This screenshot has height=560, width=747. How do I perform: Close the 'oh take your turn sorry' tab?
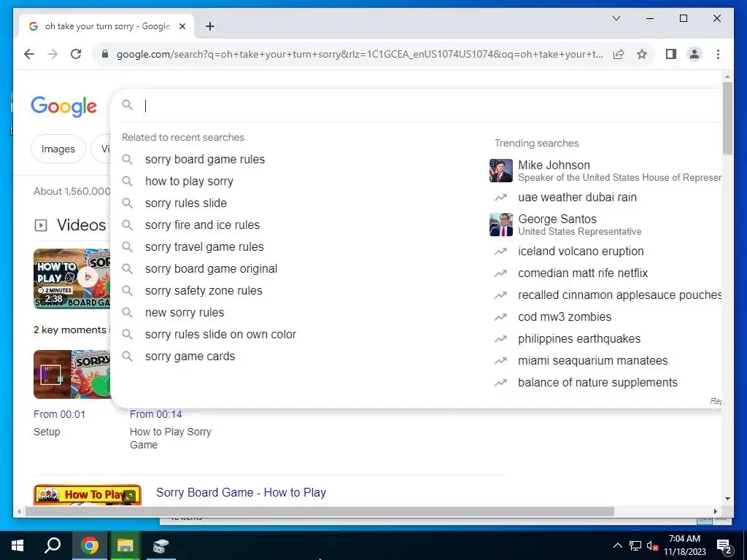[x=182, y=27]
